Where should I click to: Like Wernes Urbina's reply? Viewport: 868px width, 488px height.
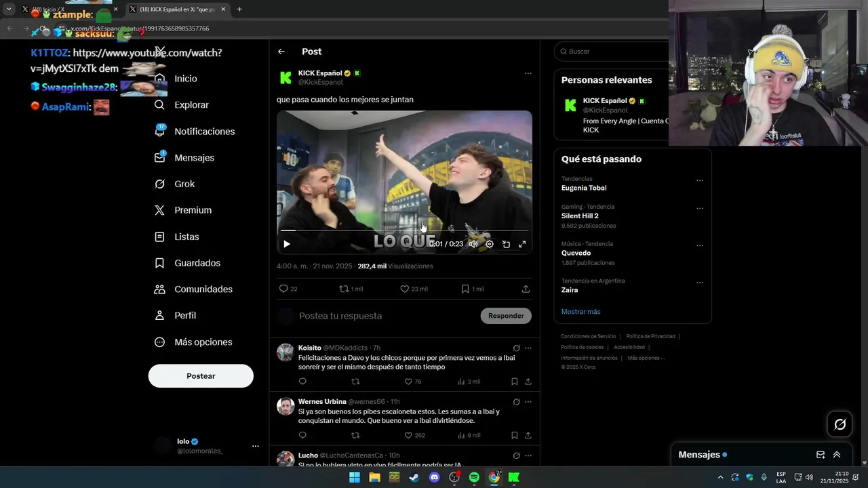click(408, 435)
